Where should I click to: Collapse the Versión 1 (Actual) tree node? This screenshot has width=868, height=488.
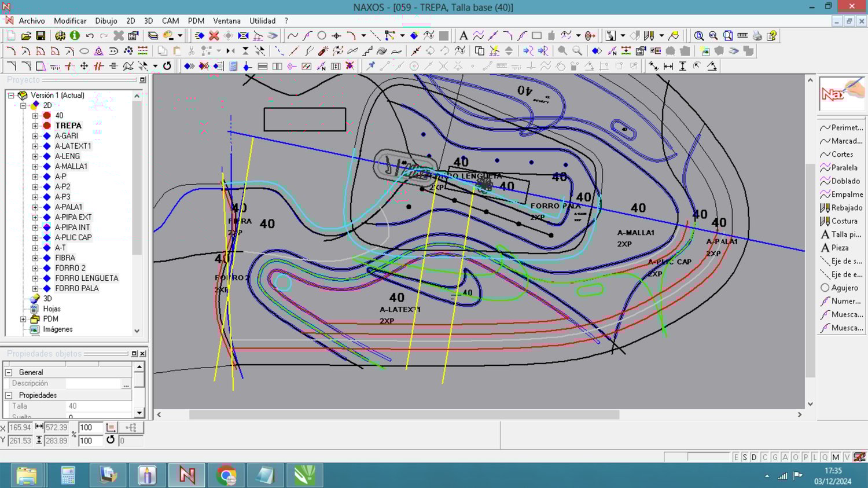click(x=11, y=96)
